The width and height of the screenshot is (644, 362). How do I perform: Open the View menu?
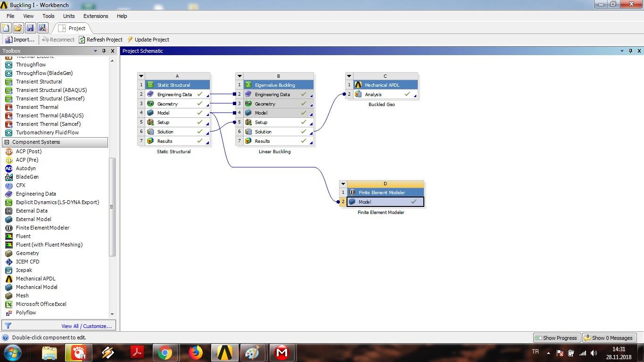[x=28, y=16]
